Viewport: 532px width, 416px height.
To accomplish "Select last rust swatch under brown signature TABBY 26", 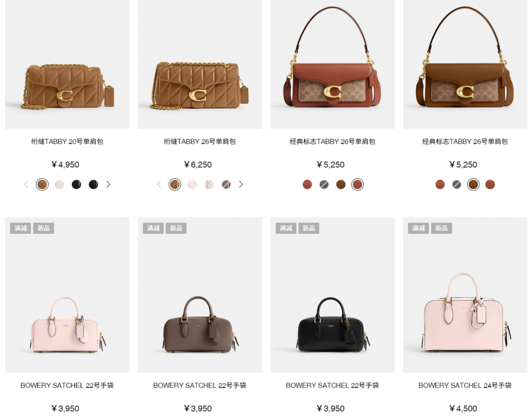I will (490, 185).
